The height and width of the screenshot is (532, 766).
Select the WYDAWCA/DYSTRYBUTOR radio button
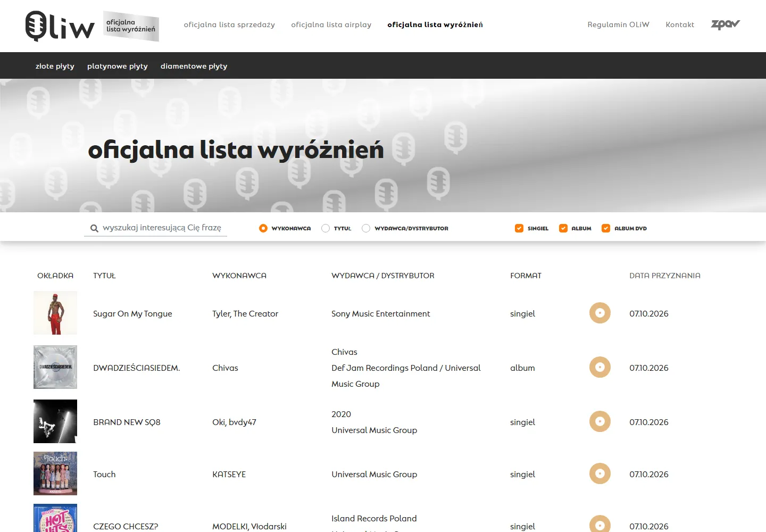coord(366,228)
